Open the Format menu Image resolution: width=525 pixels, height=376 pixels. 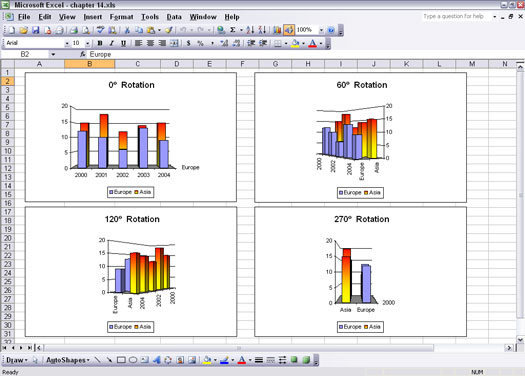click(121, 17)
